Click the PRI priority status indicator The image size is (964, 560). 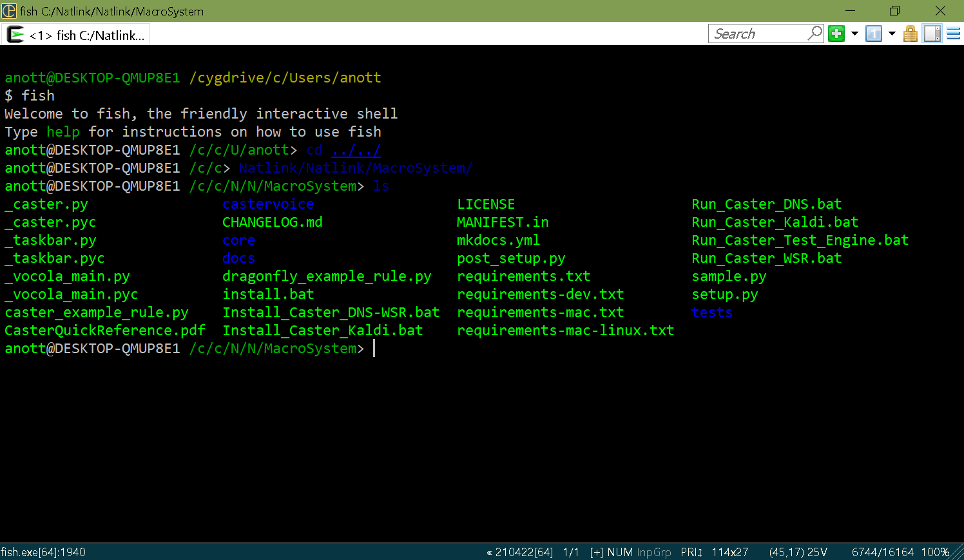(691, 552)
